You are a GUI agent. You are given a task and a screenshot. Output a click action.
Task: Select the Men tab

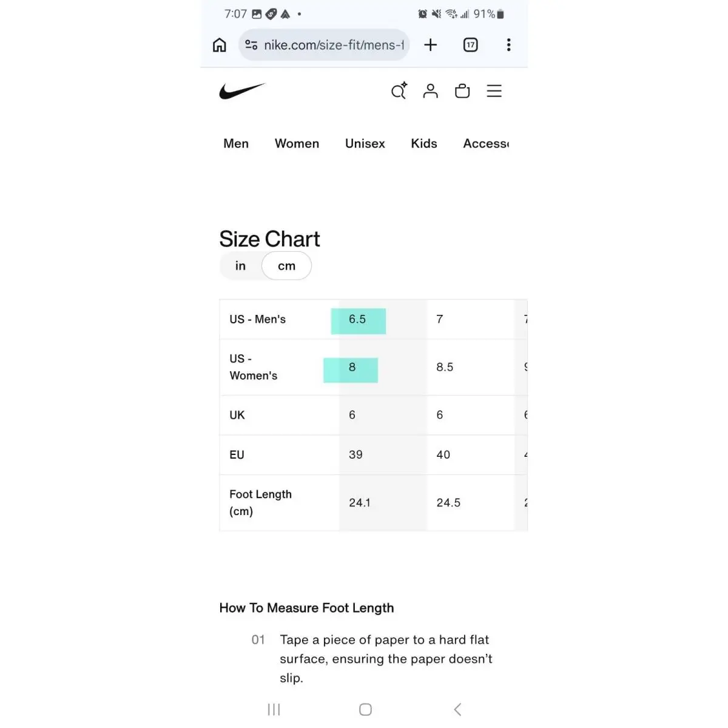pyautogui.click(x=236, y=144)
